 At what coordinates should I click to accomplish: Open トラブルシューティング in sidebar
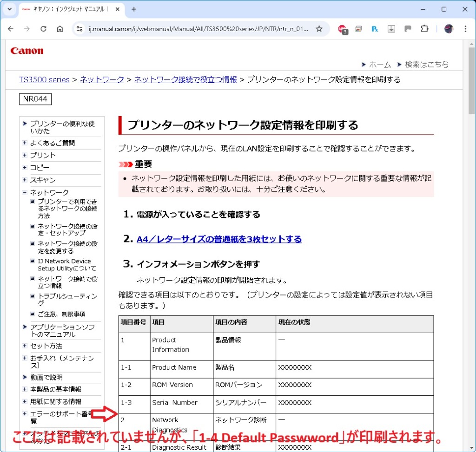click(67, 300)
